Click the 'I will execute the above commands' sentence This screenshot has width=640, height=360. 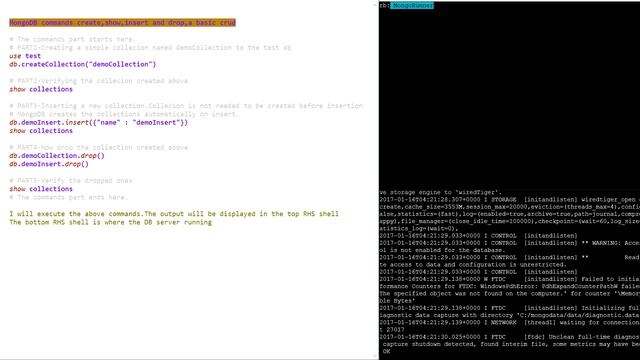[174, 214]
